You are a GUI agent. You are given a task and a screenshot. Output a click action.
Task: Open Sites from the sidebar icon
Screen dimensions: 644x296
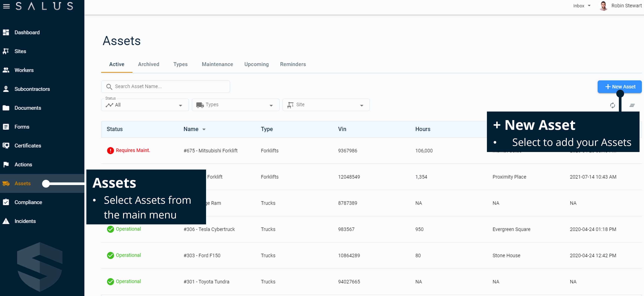point(6,51)
